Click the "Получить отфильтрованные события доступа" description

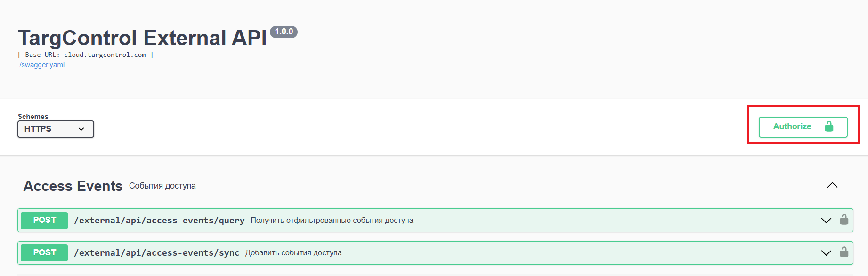pos(332,221)
